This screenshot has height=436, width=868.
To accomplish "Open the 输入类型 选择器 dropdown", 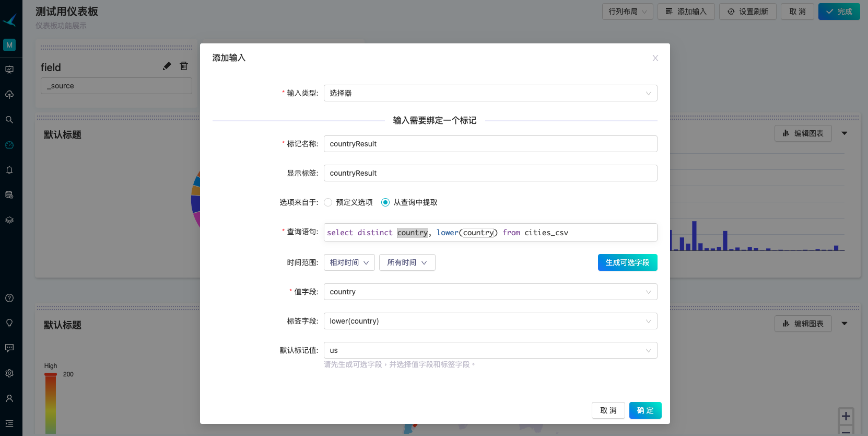I will click(490, 93).
